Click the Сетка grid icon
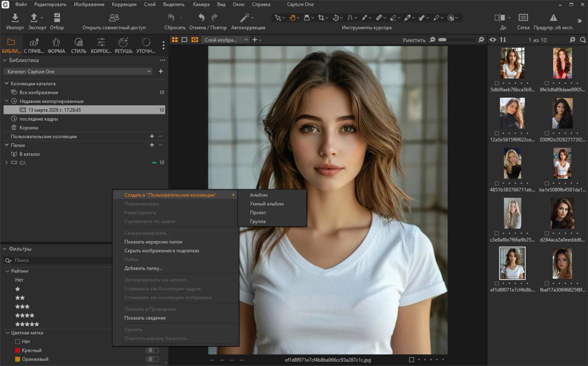This screenshot has height=366, width=588. (x=523, y=18)
